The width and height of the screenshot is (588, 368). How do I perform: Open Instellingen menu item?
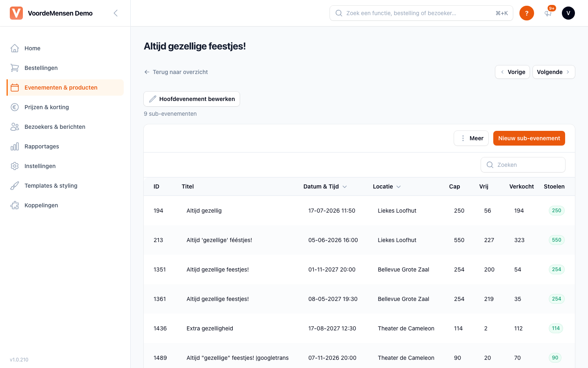(65, 166)
